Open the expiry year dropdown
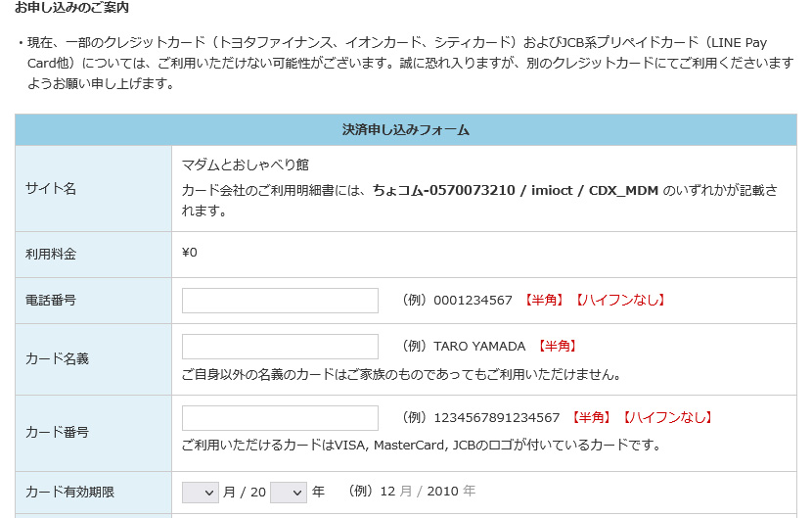 [289, 493]
